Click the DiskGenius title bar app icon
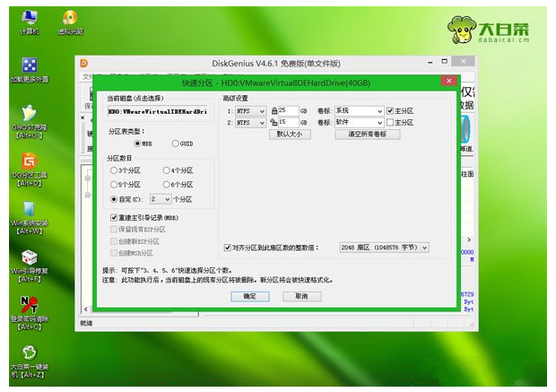The width and height of the screenshot is (556, 392). click(x=84, y=63)
